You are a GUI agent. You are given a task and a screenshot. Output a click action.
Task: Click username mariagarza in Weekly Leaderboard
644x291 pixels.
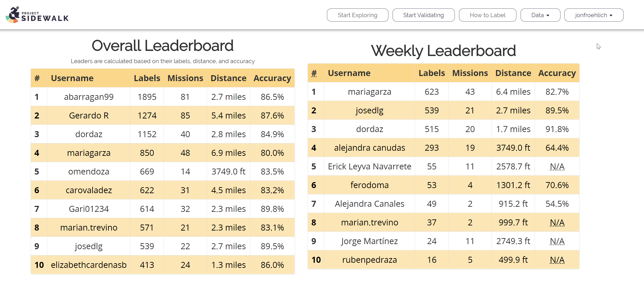pyautogui.click(x=369, y=92)
